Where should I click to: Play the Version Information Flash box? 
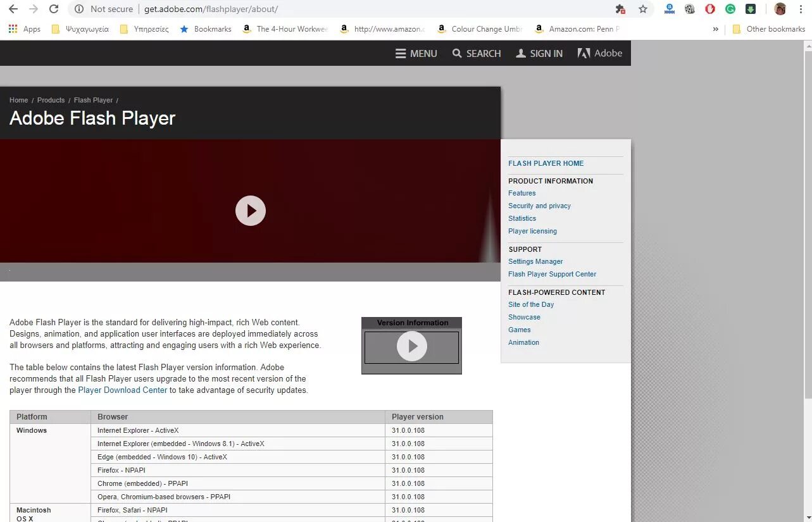(x=412, y=346)
